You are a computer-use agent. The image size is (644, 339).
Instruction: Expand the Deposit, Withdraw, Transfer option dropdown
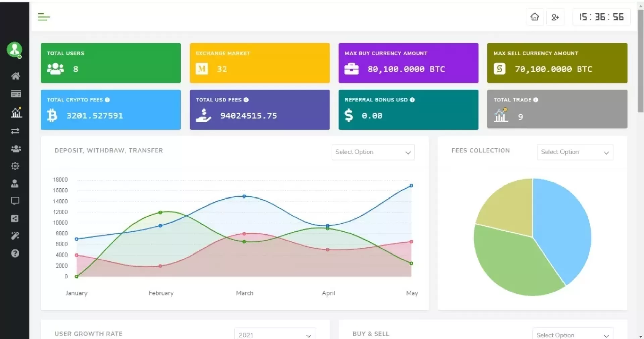click(373, 152)
